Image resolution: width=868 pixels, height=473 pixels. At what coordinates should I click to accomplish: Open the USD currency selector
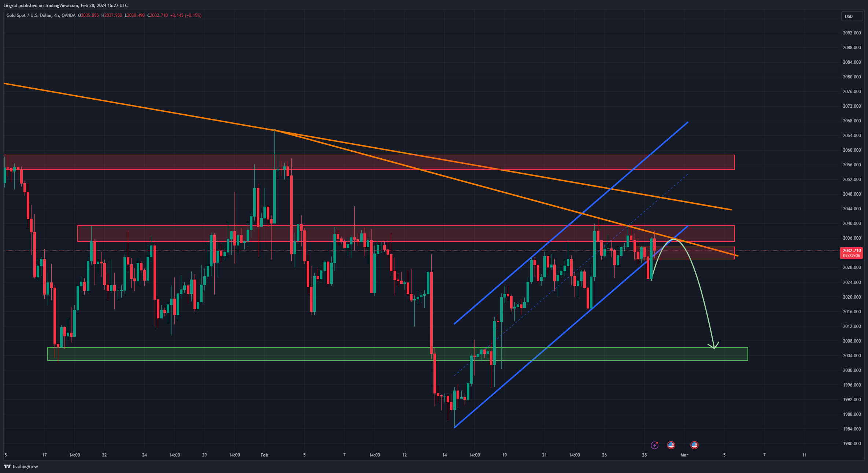[x=852, y=16]
